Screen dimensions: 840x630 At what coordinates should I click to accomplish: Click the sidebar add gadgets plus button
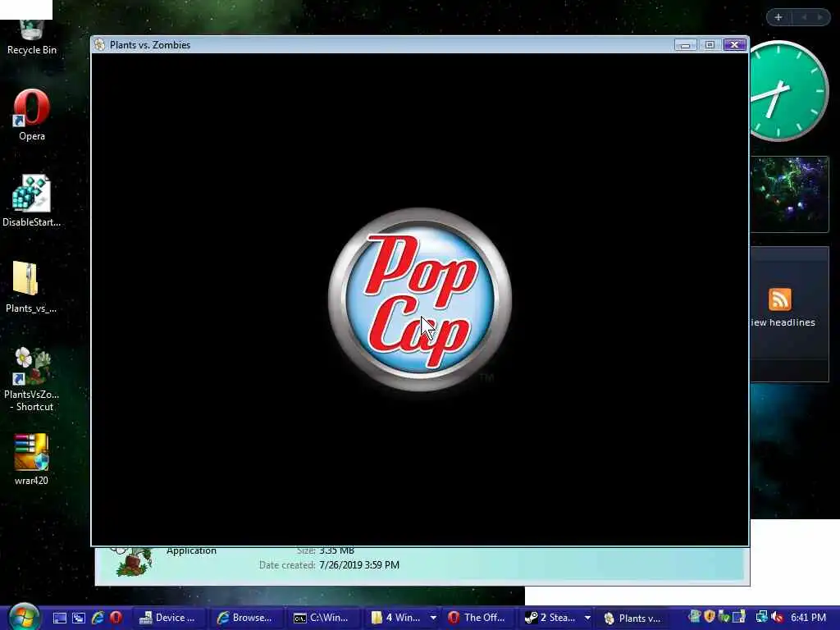tap(778, 17)
